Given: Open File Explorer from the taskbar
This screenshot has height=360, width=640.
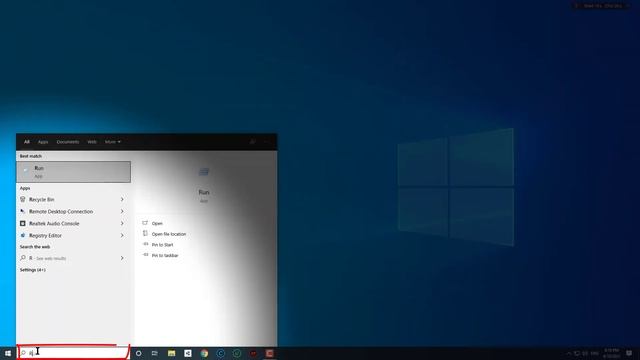Looking at the screenshot, I should click(171, 353).
